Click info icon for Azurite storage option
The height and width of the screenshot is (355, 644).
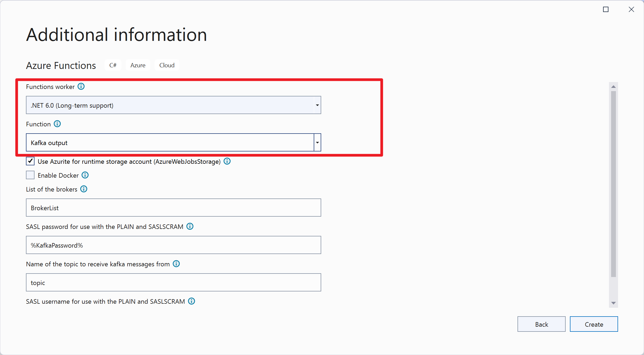pyautogui.click(x=227, y=161)
